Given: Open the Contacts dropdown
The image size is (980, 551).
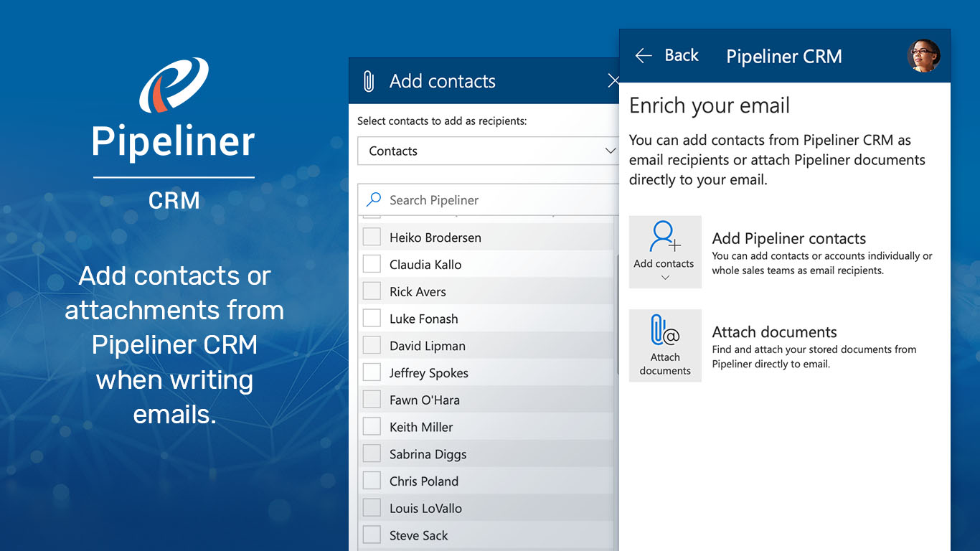Looking at the screenshot, I should (489, 151).
